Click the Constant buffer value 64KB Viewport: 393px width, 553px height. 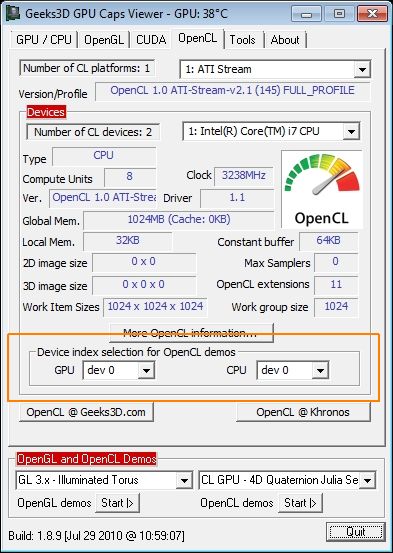pyautogui.click(x=328, y=241)
